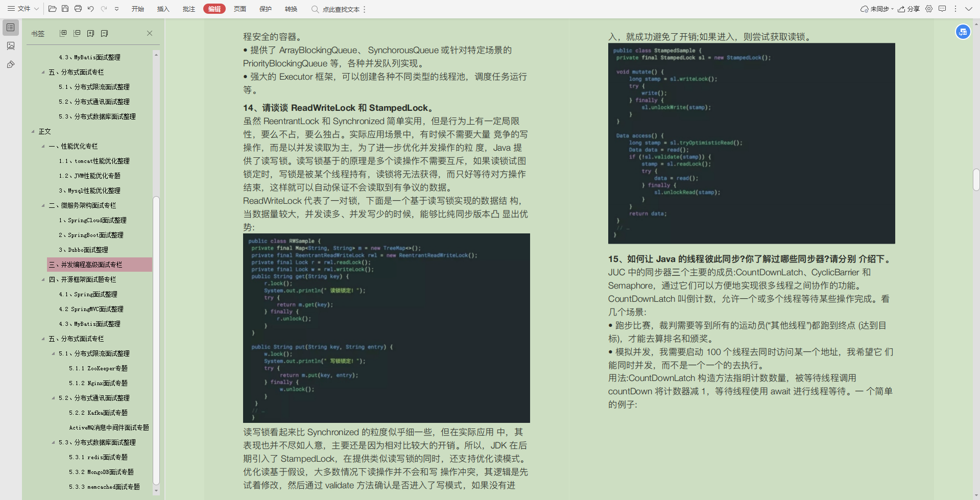Open the quick access toolbar dropdown
Viewport: 980px width, 500px height.
(116, 9)
